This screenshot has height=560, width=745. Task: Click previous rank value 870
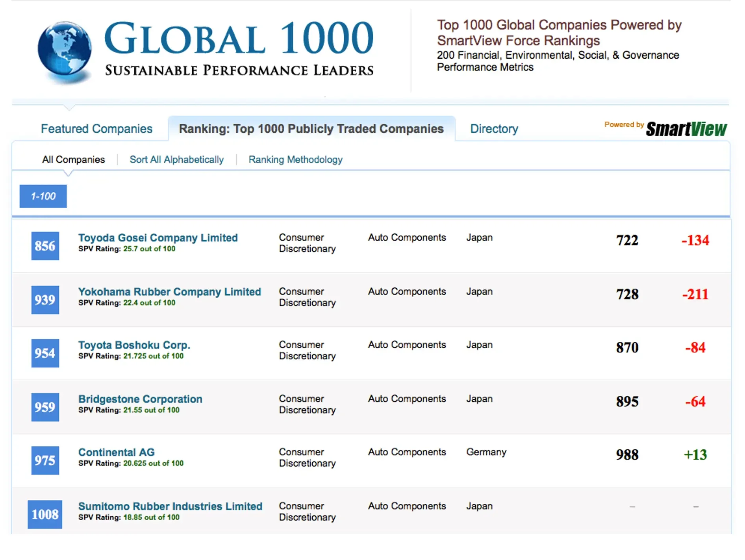coord(627,347)
